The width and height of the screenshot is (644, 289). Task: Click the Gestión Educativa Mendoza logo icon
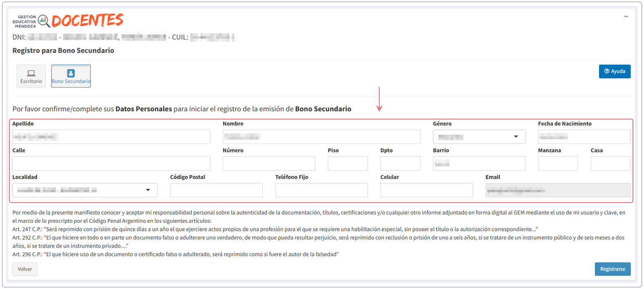pos(43,21)
